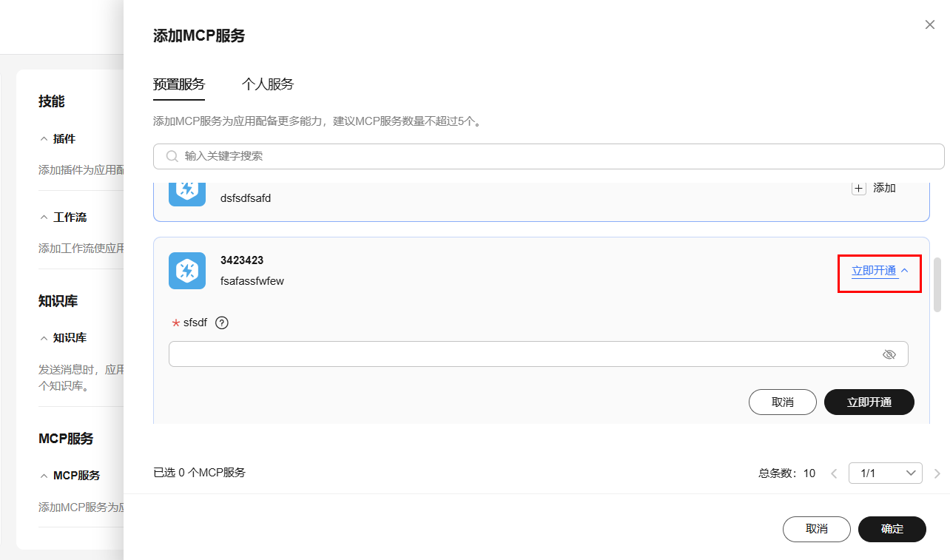Click the plus icon to add dsfsdfsafd
Screen dimensions: 950x560
(858, 188)
